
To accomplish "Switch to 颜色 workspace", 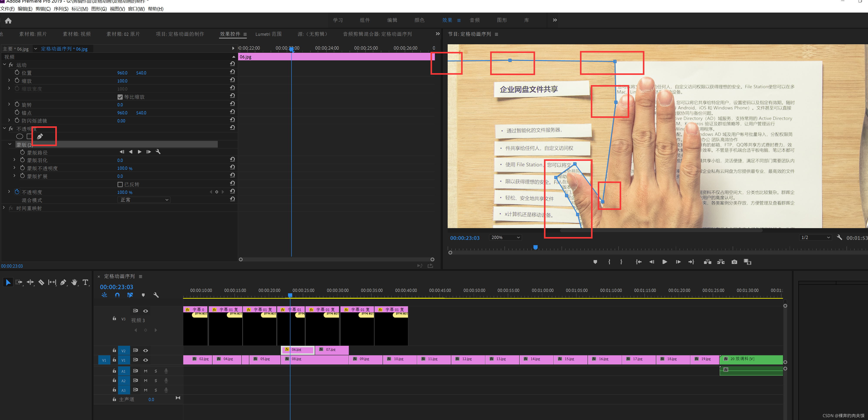I will pos(419,20).
